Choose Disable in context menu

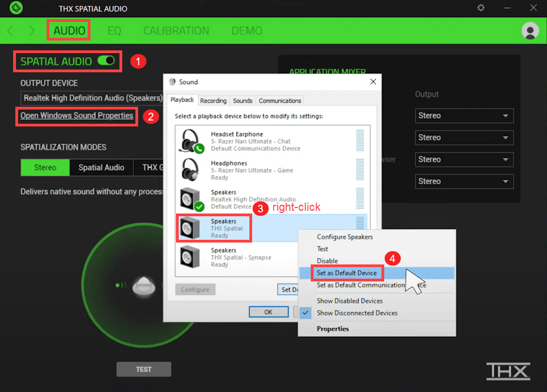[377, 261]
